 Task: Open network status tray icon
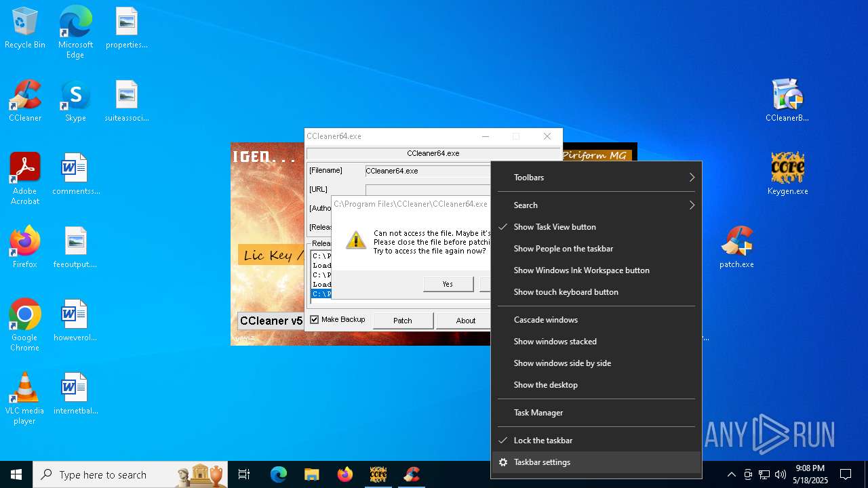click(x=764, y=474)
